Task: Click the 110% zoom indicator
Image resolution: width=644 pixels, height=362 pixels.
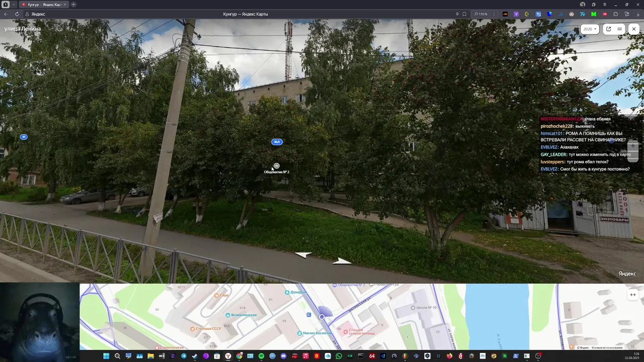Action: pos(481,14)
